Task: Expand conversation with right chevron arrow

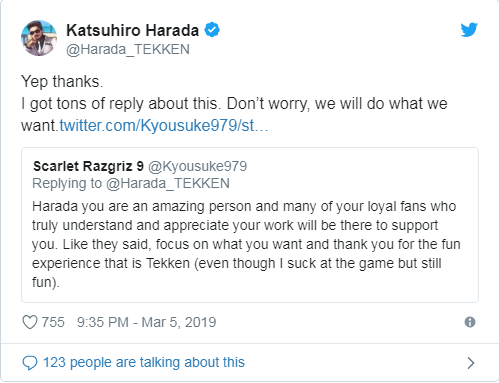Action: click(470, 363)
